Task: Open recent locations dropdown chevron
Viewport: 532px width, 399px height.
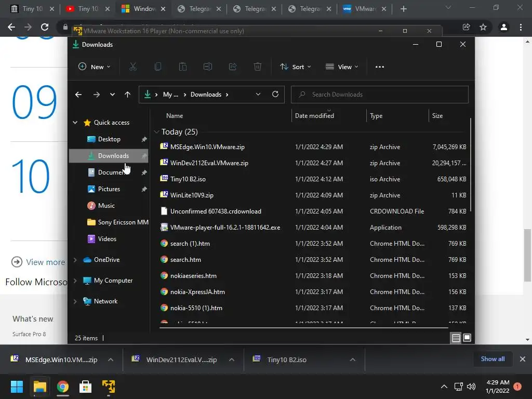Action: click(x=112, y=95)
